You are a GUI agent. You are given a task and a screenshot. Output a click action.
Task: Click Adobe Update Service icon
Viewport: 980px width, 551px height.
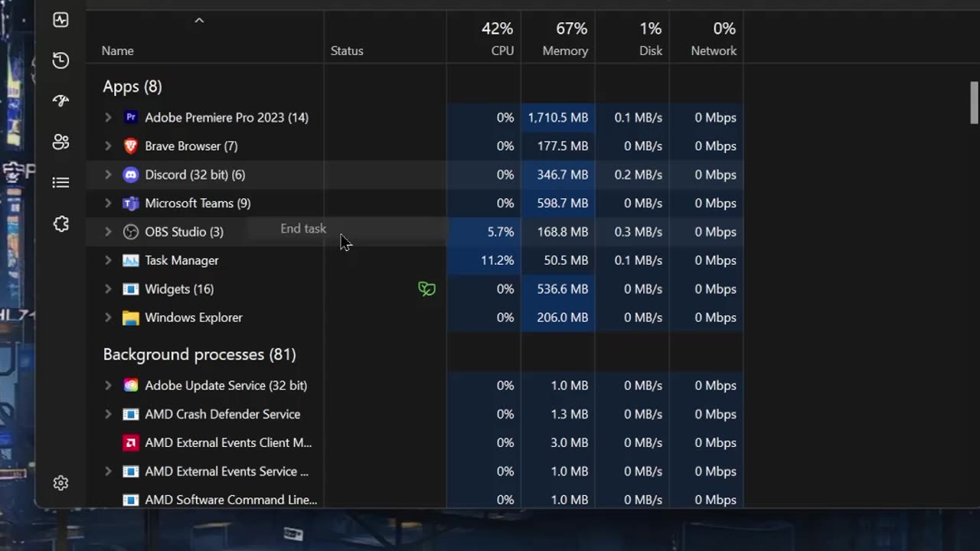131,386
